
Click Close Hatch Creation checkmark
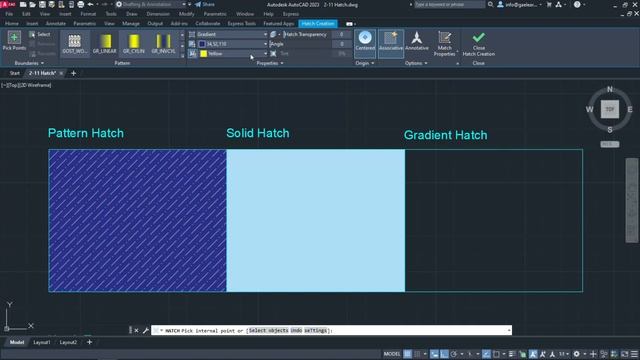pos(478,38)
